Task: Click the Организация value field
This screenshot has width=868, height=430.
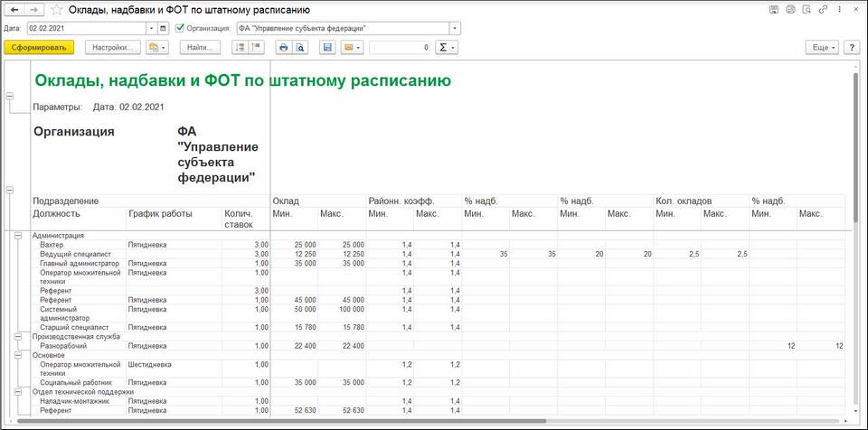Action: tap(344, 28)
